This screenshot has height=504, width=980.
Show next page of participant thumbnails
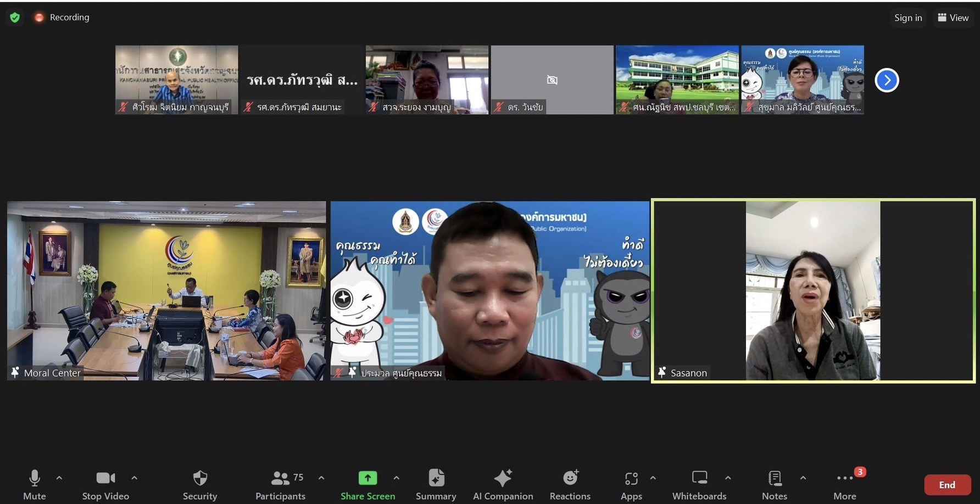pyautogui.click(x=887, y=80)
